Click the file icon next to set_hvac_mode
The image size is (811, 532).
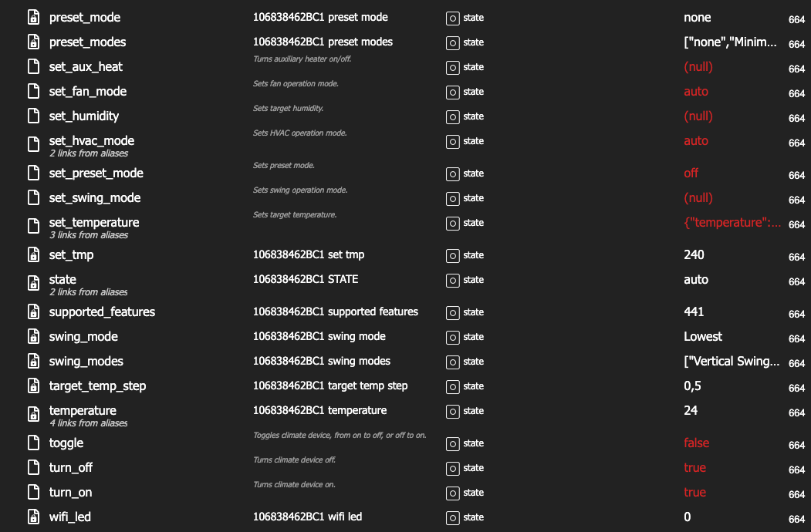tap(34, 144)
